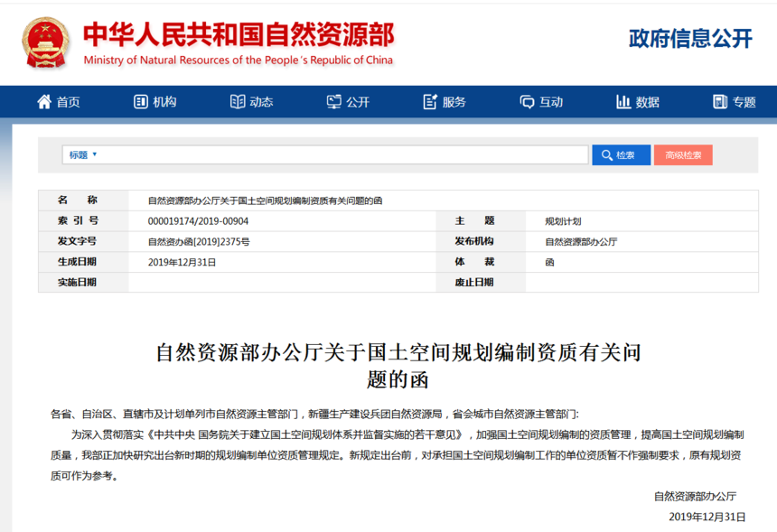This screenshot has height=532, width=777.
Task: Expand the 标题 search-type dropdown
Action: point(83,155)
